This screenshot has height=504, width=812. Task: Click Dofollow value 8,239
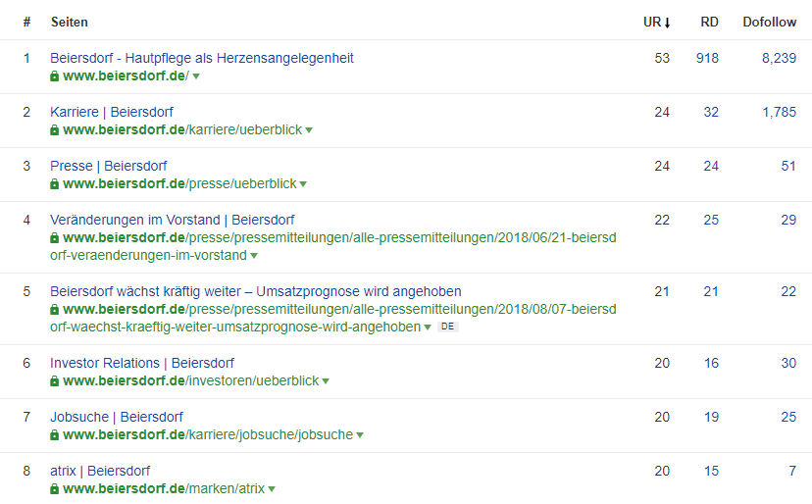click(x=779, y=58)
